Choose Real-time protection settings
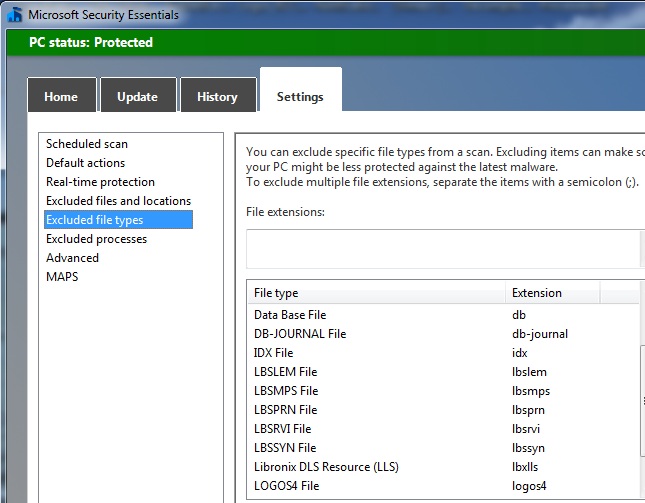Image resolution: width=645 pixels, height=503 pixels. (x=100, y=182)
